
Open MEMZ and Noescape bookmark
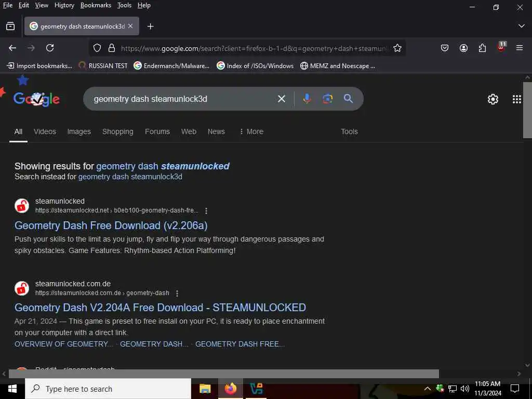coord(338,66)
